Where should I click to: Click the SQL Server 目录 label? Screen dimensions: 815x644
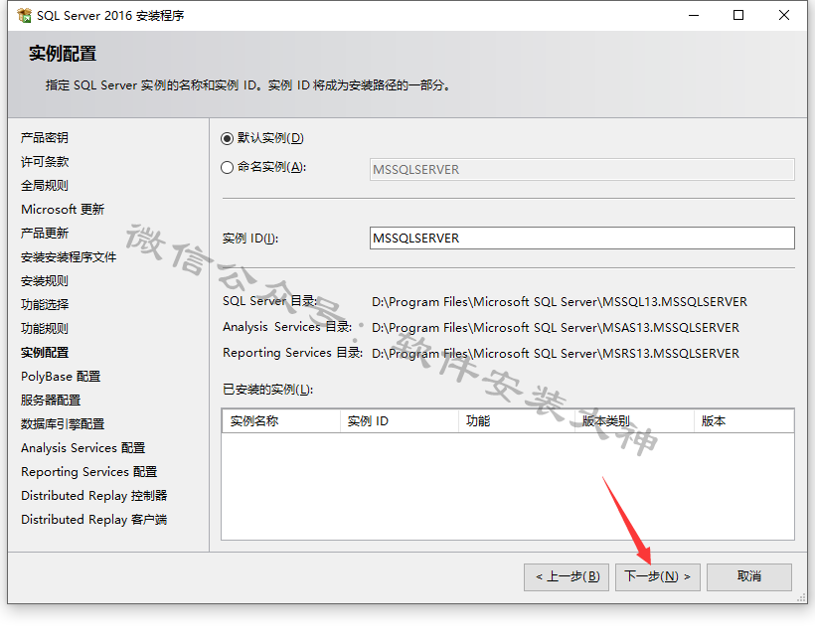[269, 301]
